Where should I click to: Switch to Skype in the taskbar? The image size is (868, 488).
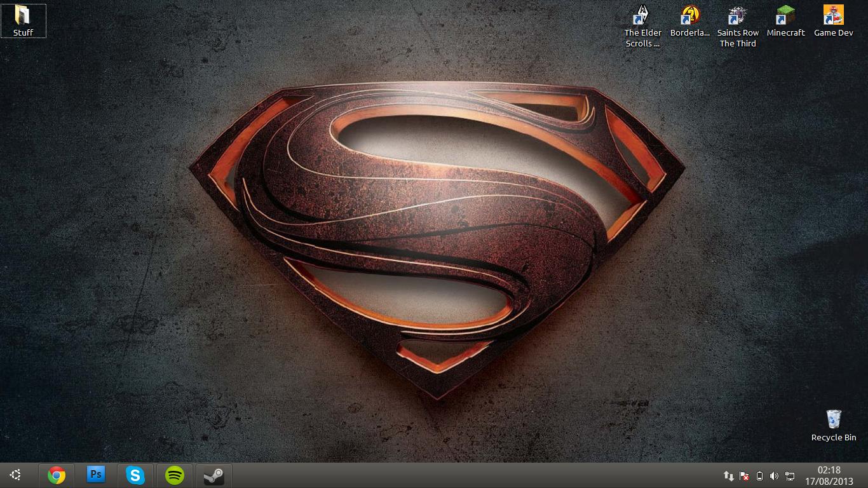coord(135,475)
